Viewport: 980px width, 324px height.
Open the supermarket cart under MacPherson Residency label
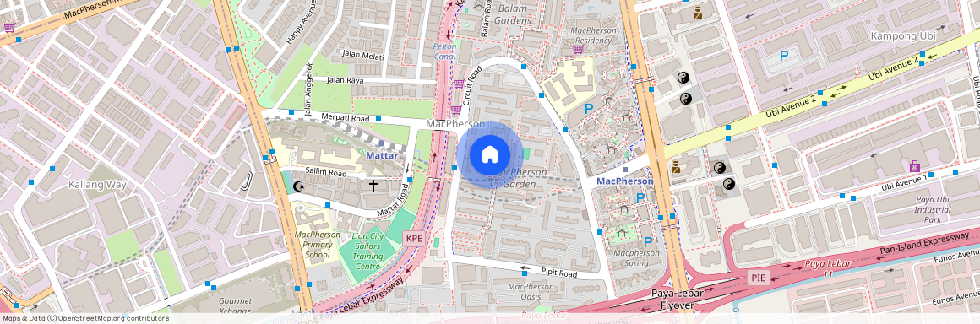tap(578, 49)
